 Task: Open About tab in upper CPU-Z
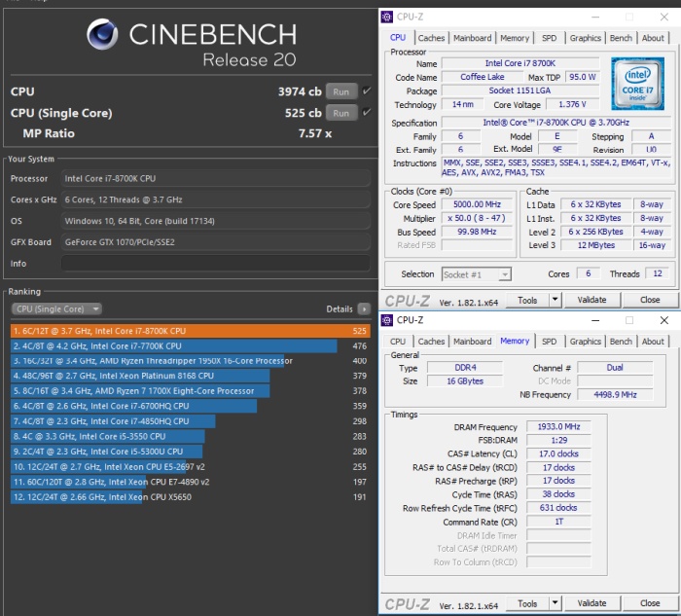click(x=653, y=38)
